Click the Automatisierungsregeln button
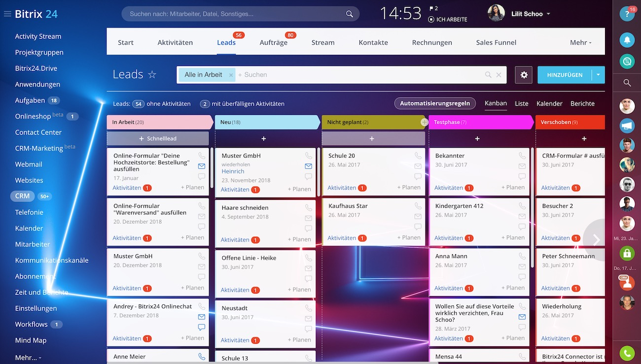This screenshot has height=364, width=641. tap(435, 103)
